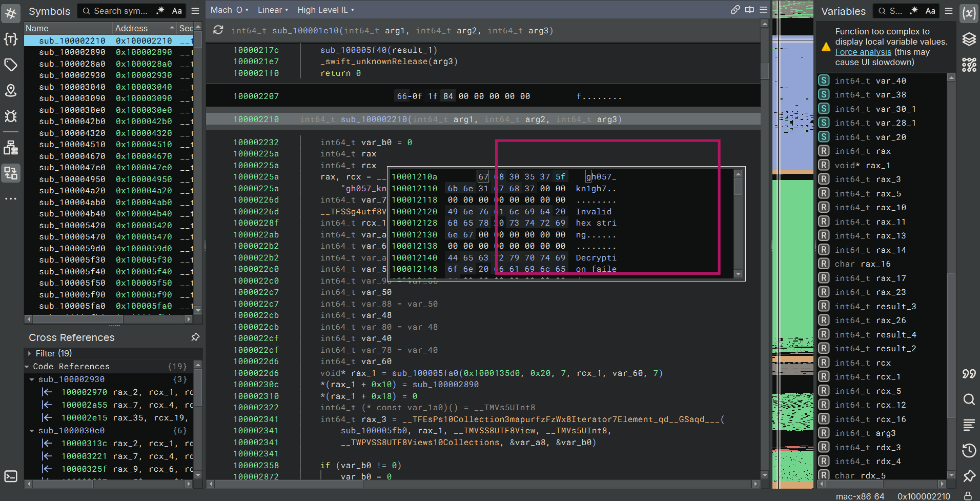Pin the Cross References panel
This screenshot has width=980, height=501.
[x=195, y=337]
